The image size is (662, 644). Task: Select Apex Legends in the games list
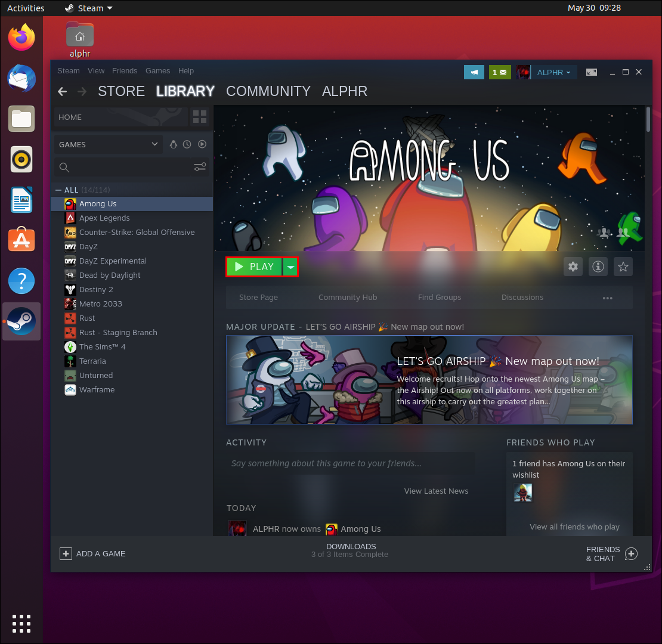[132, 218]
